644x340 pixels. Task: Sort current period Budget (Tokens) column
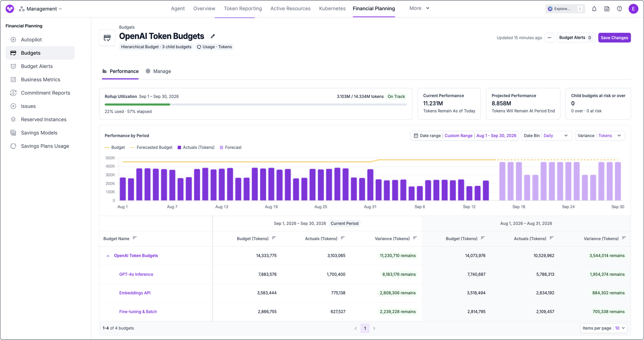[x=274, y=238]
